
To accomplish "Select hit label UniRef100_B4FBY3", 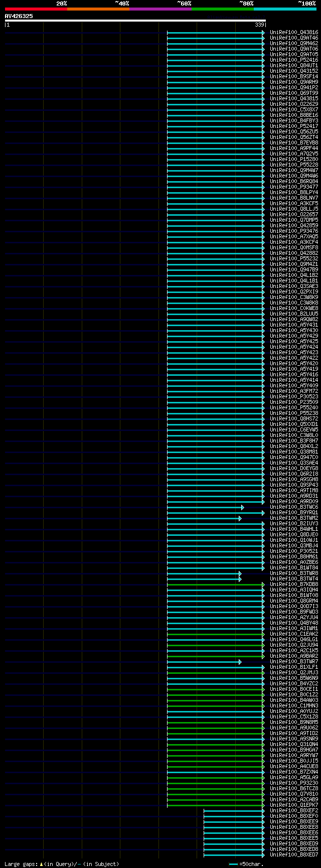I will pyautogui.click(x=294, y=120).
